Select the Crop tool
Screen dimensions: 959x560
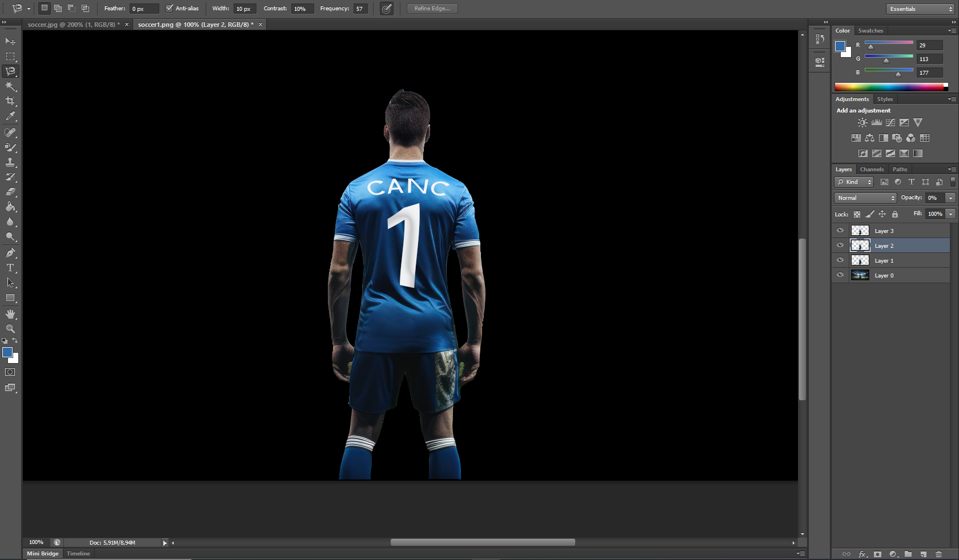[x=10, y=101]
